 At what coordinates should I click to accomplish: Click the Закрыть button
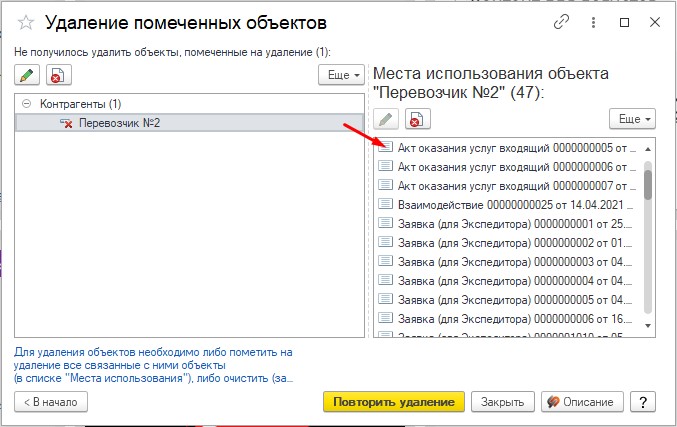[x=503, y=402]
